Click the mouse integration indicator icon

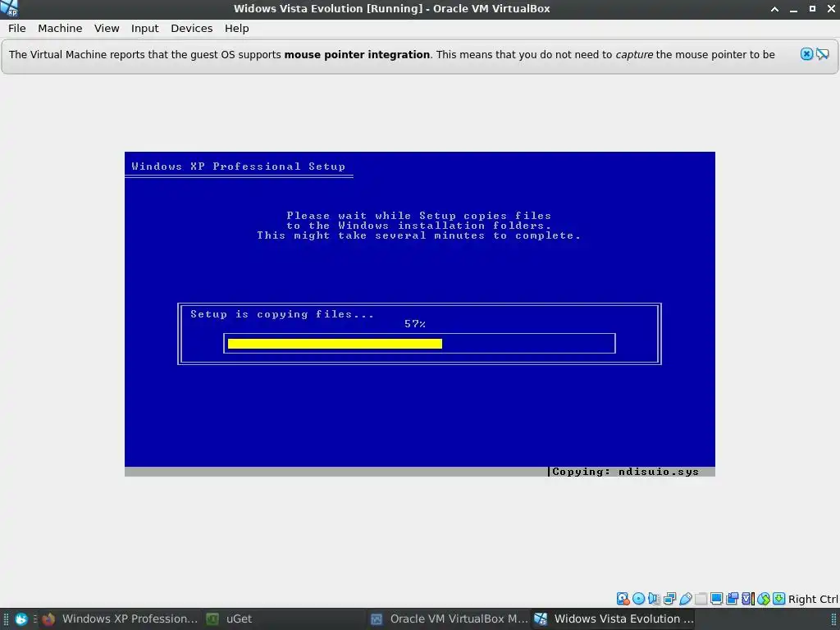point(764,598)
